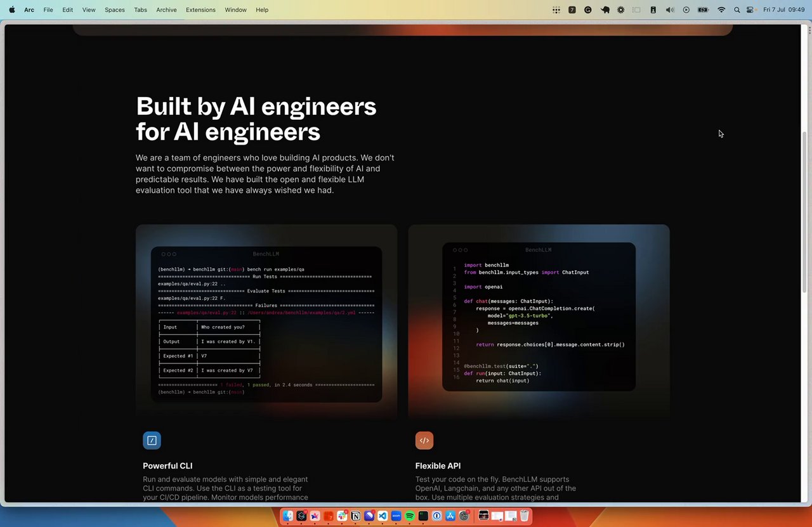The image size is (812, 527).
Task: Open the red calendar app in the Dock
Action: (329, 516)
